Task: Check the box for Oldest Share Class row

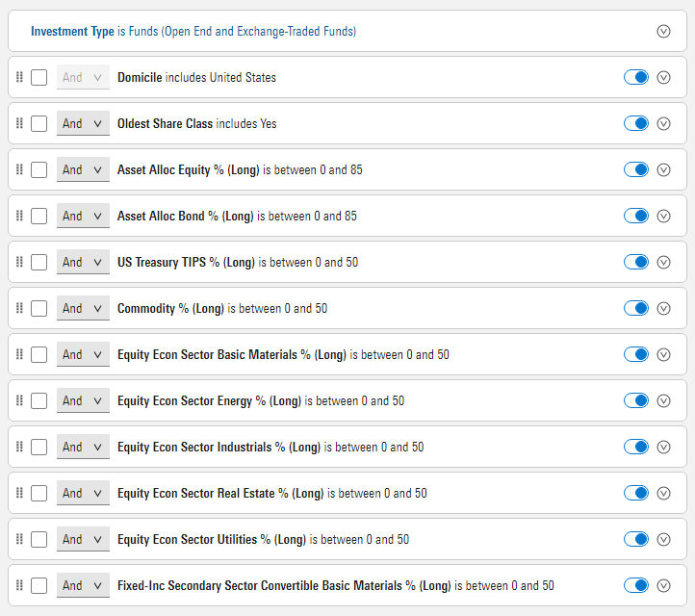Action: pyautogui.click(x=39, y=123)
